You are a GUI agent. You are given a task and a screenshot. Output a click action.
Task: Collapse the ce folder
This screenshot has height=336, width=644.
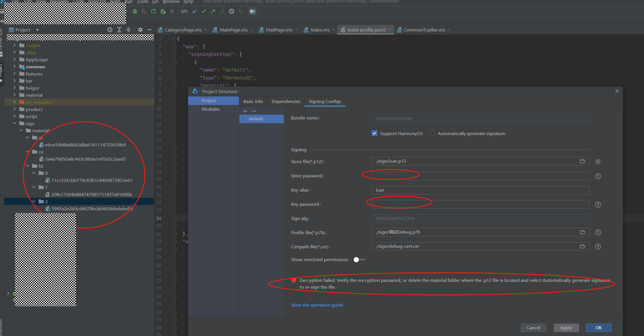[x=28, y=152]
